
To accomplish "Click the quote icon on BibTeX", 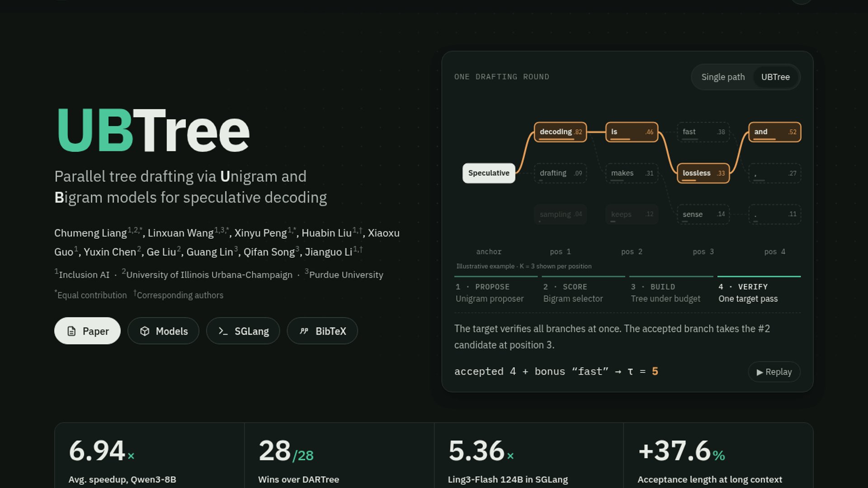I will pyautogui.click(x=304, y=331).
